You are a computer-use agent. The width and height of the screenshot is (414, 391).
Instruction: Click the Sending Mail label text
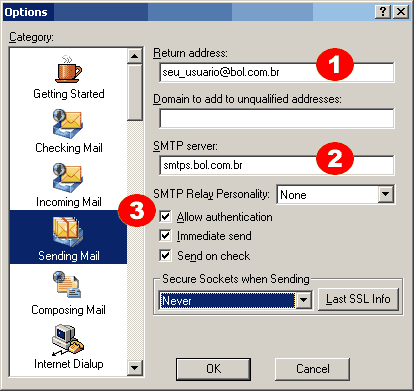point(69,256)
